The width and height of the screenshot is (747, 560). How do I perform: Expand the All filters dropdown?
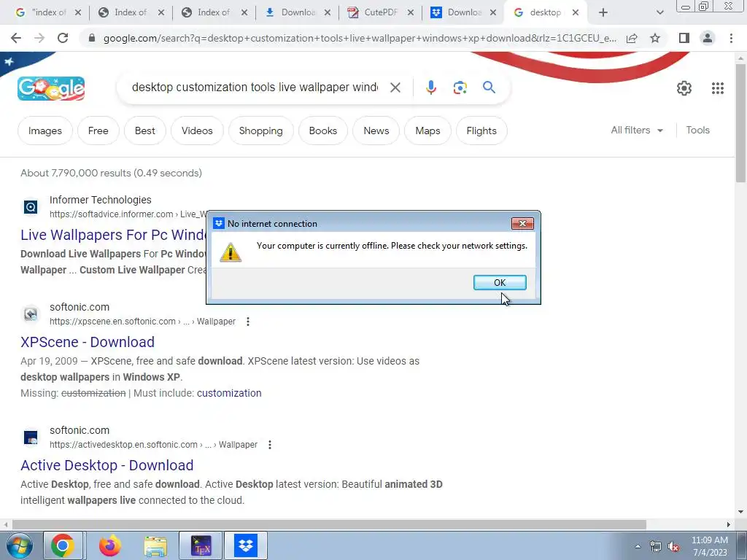pos(637,130)
